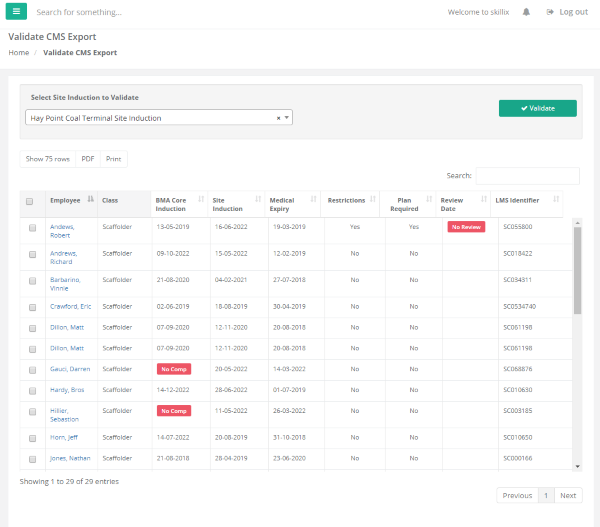Open employee Hillier, Sebastion
The height and width of the screenshot is (527, 600).
(64, 415)
